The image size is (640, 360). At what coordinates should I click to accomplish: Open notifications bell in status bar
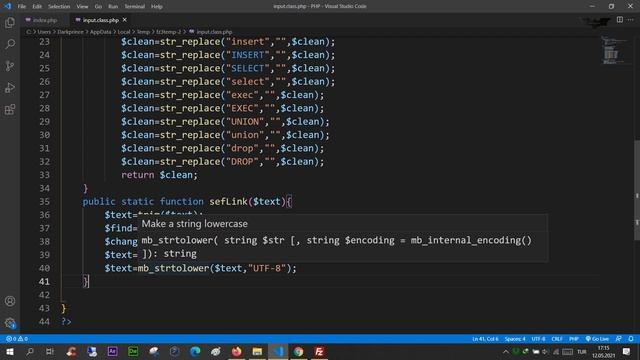point(631,339)
